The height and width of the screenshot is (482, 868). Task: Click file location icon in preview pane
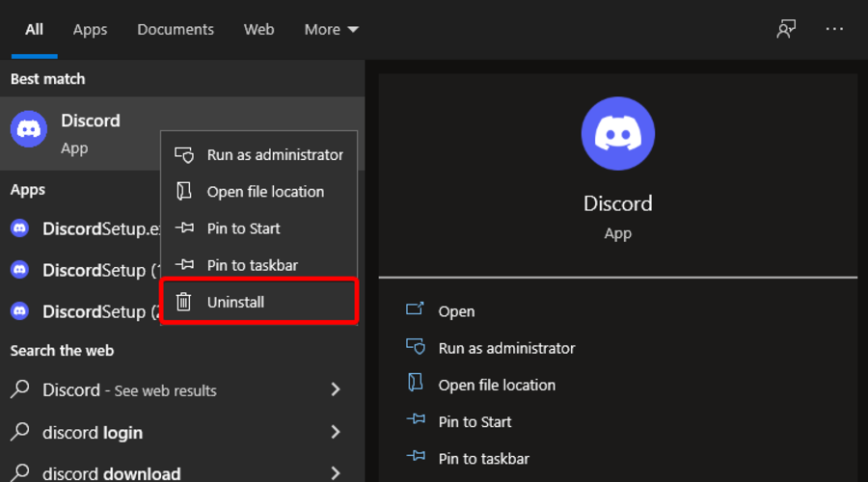coord(415,383)
